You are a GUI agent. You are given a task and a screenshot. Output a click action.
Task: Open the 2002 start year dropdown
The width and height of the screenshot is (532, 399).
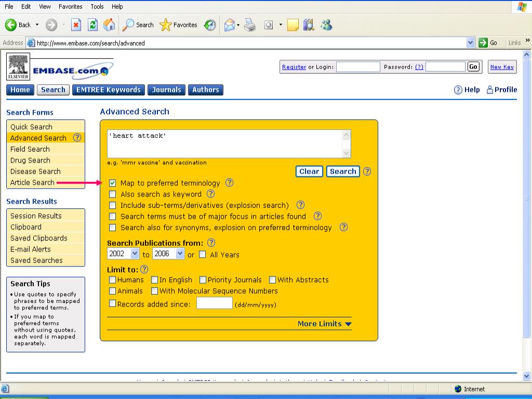pos(135,254)
